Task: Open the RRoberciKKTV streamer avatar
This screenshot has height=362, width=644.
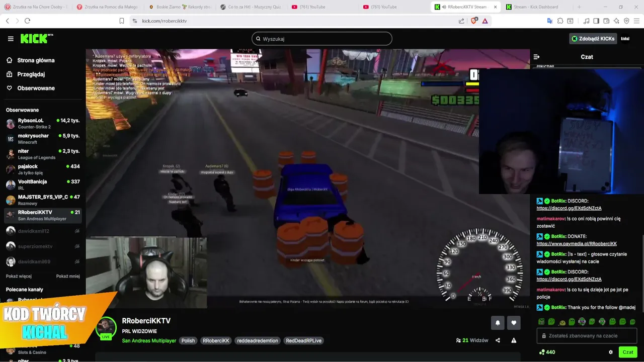Action: click(x=106, y=329)
